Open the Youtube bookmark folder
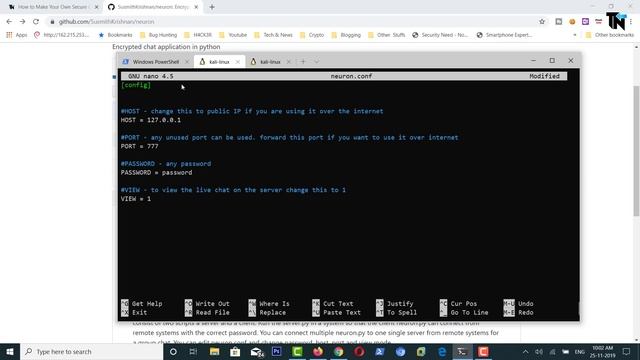Screen dimensions: 640x360 (x=233, y=35)
